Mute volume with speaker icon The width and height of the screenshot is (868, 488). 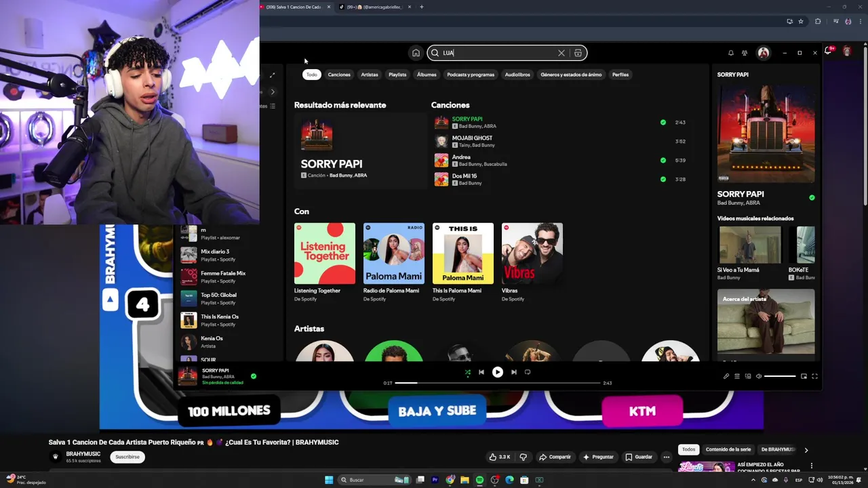pyautogui.click(x=759, y=376)
